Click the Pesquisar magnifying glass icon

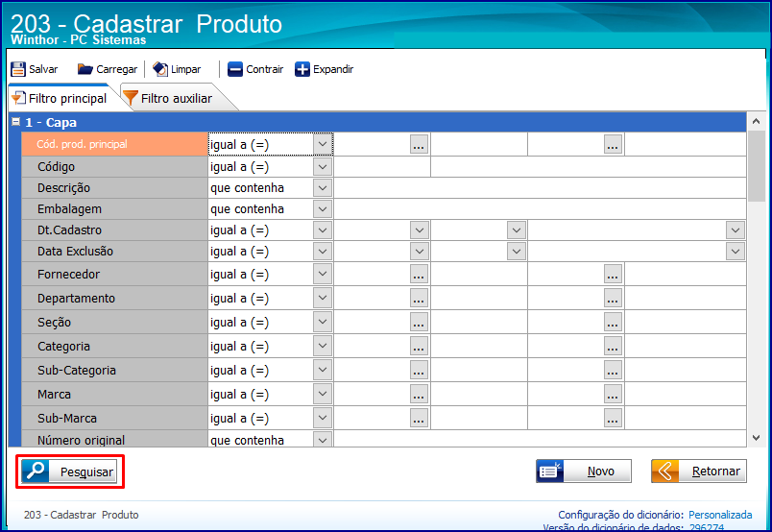[x=35, y=472]
